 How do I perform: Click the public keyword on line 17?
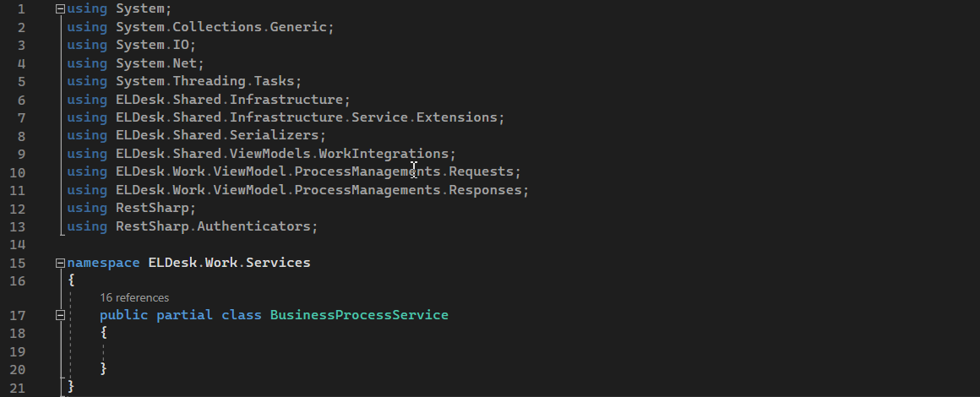tap(123, 315)
